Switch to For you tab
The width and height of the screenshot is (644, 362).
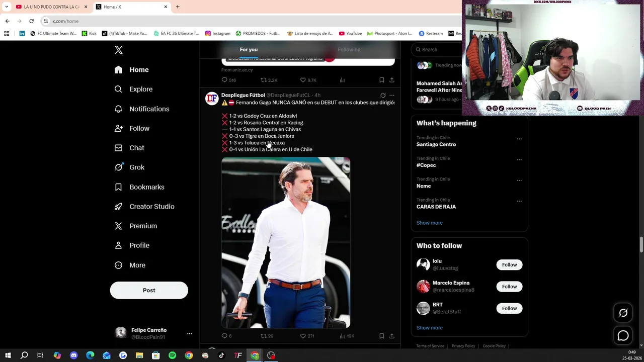point(249,49)
